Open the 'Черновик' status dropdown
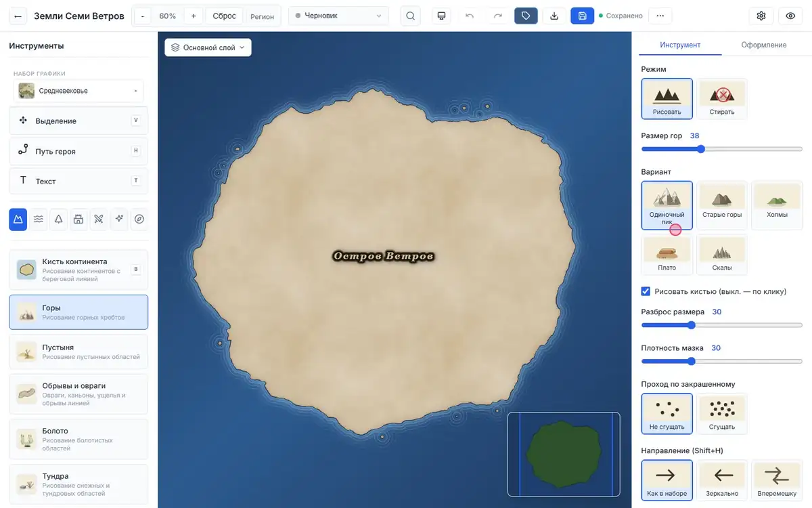Screen dimensions: 812x508 339,16
